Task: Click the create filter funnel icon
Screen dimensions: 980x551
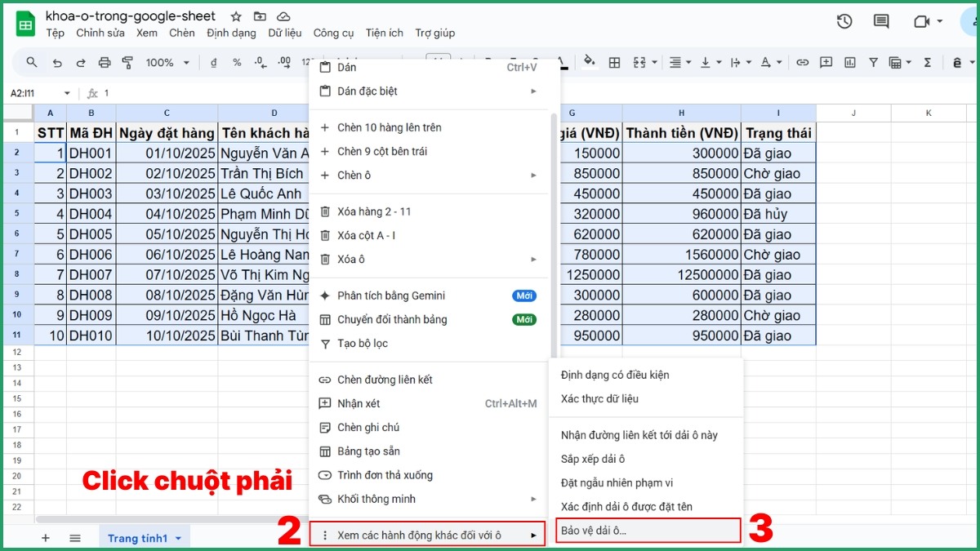Action: (873, 63)
